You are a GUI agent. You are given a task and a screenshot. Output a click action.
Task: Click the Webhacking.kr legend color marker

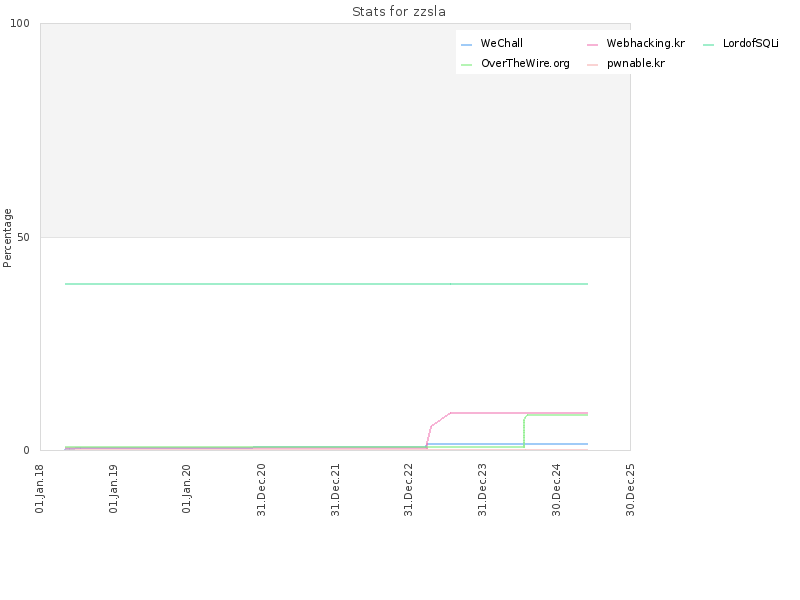point(592,45)
